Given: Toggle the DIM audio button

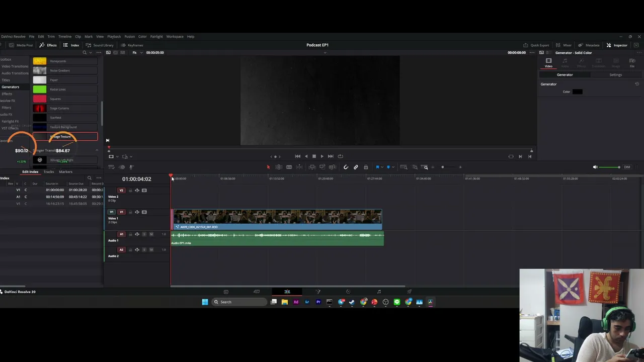Looking at the screenshot, I should point(627,167).
